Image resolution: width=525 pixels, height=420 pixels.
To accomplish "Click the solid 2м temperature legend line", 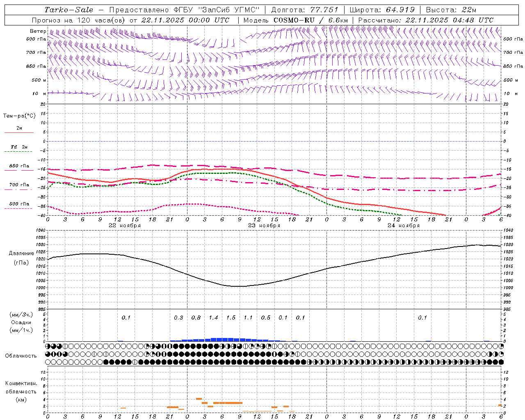I will pyautogui.click(x=19, y=132).
